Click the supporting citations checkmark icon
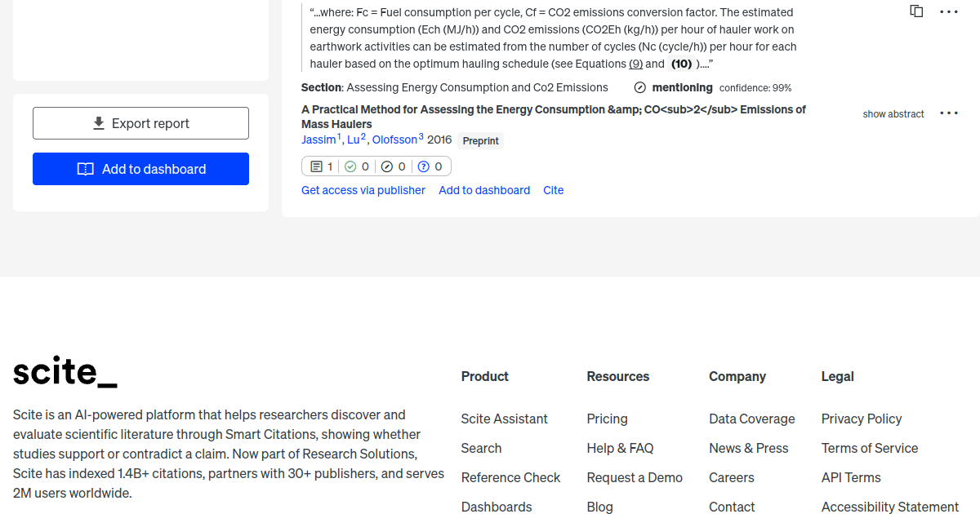980x514 pixels. [x=350, y=166]
